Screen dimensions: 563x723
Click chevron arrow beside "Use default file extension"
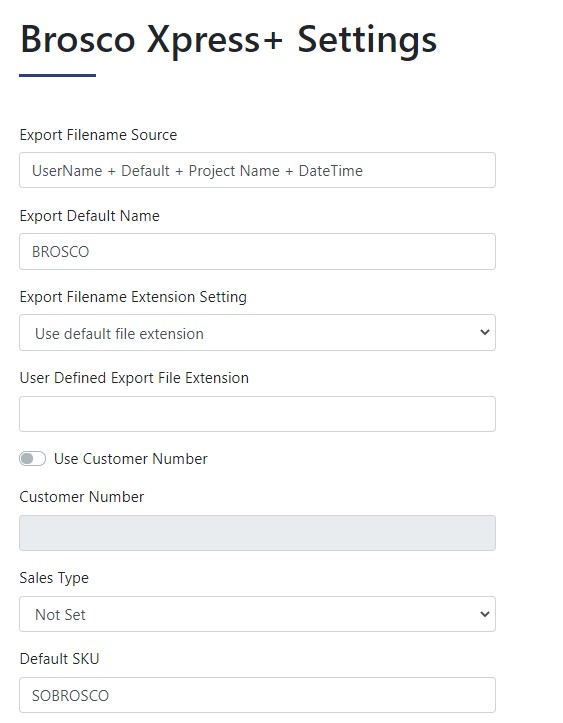pos(484,332)
